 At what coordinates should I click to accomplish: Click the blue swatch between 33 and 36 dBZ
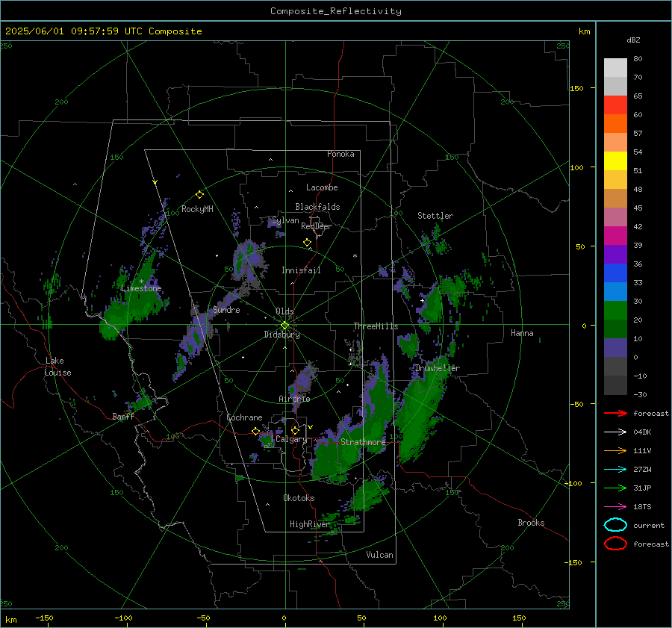pyautogui.click(x=615, y=273)
